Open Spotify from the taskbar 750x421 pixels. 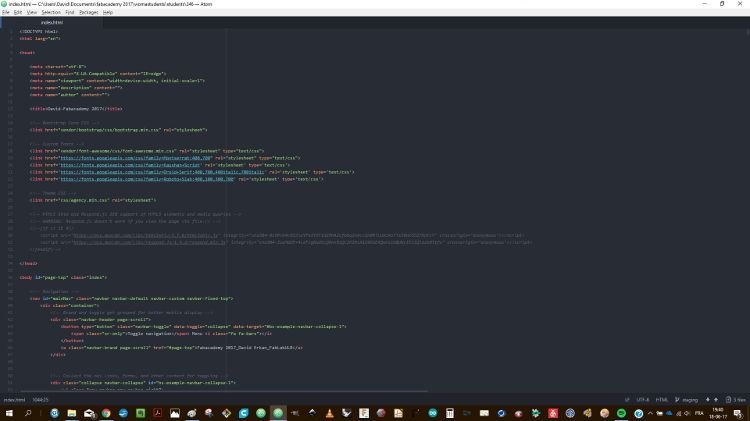[621, 413]
